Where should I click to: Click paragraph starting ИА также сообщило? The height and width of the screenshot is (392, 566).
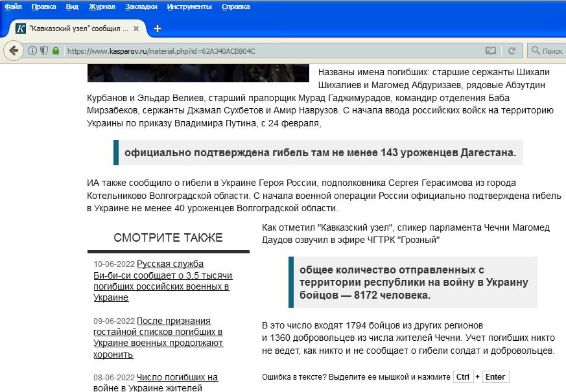click(x=324, y=196)
